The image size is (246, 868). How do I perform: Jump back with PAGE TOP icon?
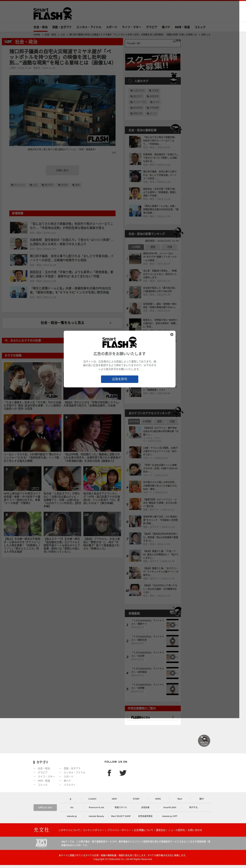[x=204, y=741]
